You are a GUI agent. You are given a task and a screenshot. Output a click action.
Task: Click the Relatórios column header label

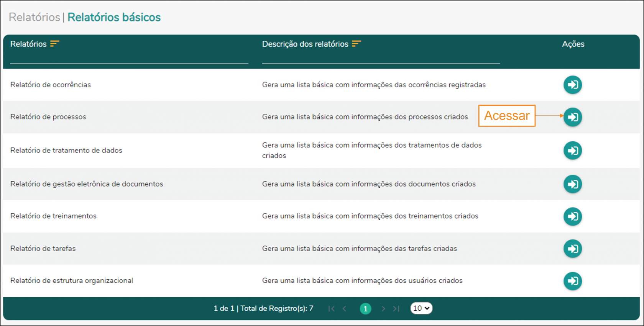28,44
